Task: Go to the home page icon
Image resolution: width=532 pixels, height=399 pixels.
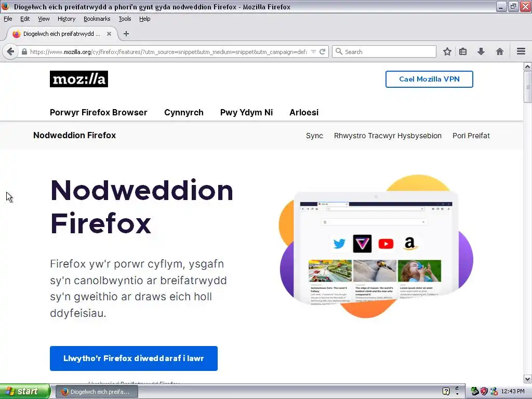Action: (499, 51)
